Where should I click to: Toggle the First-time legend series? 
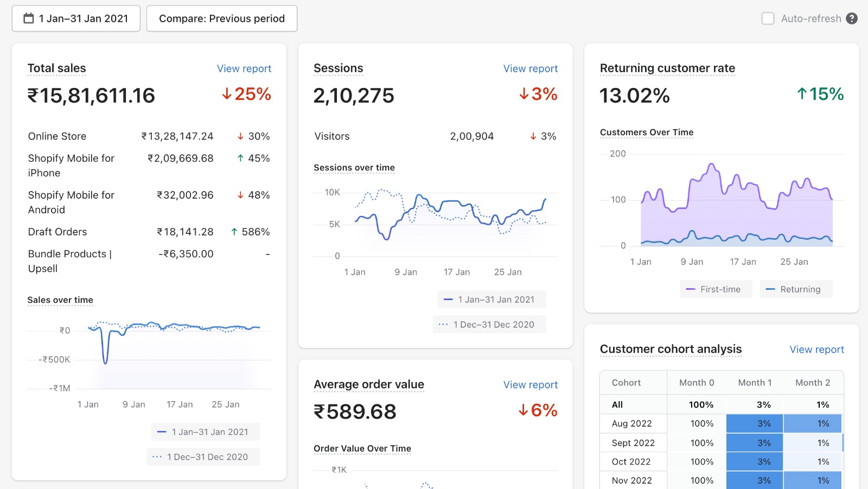tap(716, 289)
